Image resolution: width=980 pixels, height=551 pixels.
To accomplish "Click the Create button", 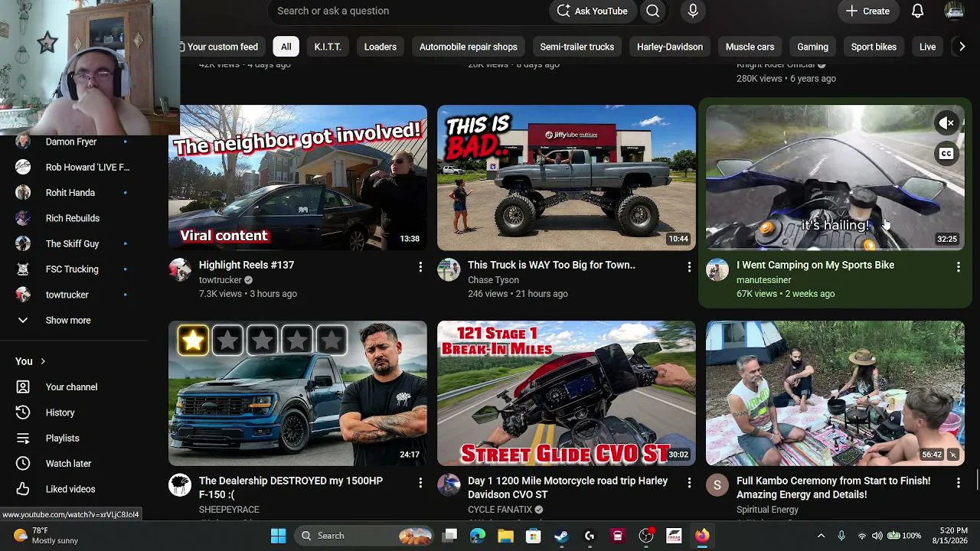I will pos(867,11).
